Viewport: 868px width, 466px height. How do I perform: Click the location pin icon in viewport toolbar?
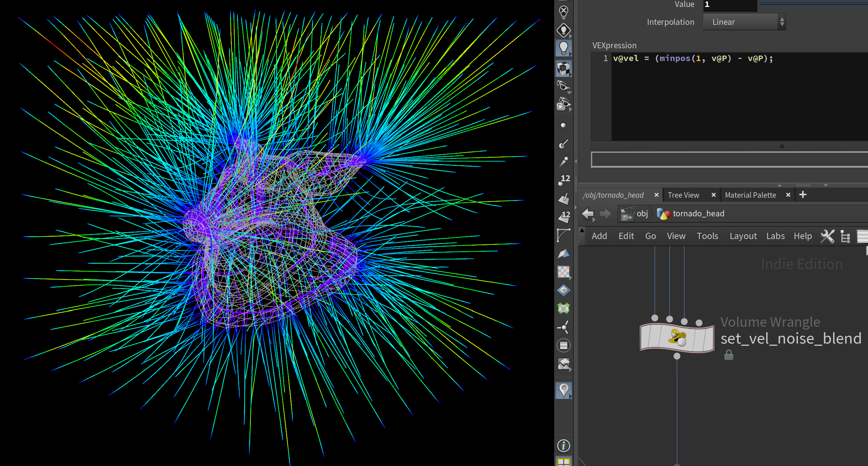click(x=564, y=390)
